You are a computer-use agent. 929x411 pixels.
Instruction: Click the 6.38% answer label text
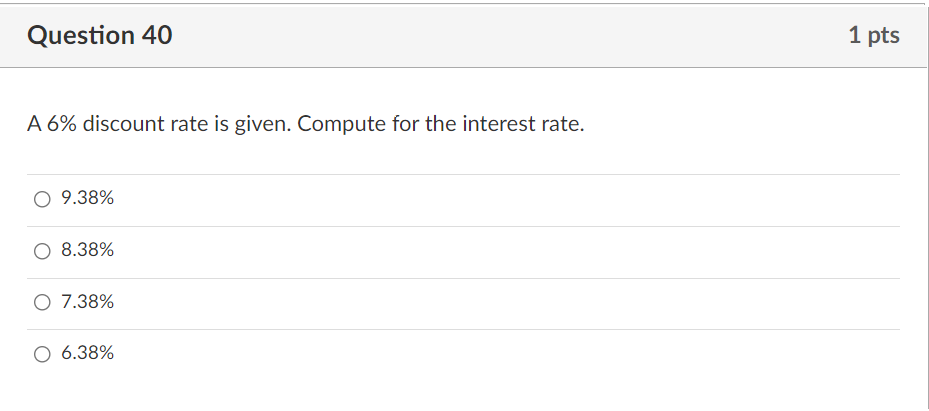[x=87, y=353]
